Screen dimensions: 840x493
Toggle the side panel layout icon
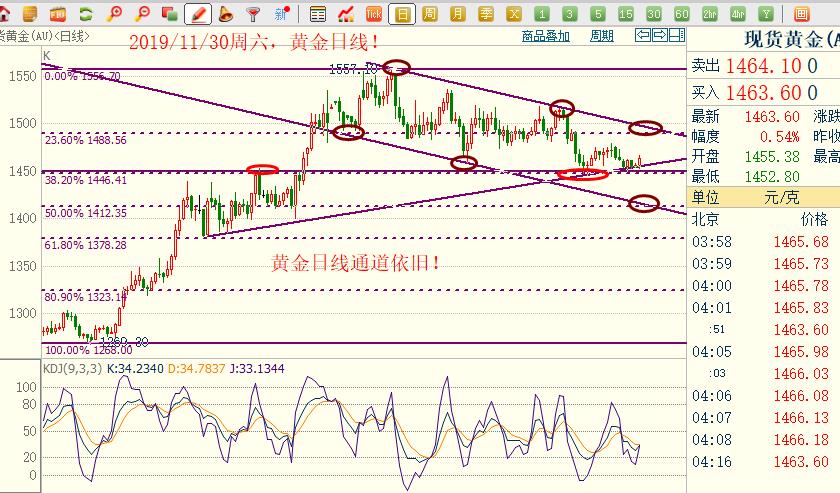tap(677, 35)
